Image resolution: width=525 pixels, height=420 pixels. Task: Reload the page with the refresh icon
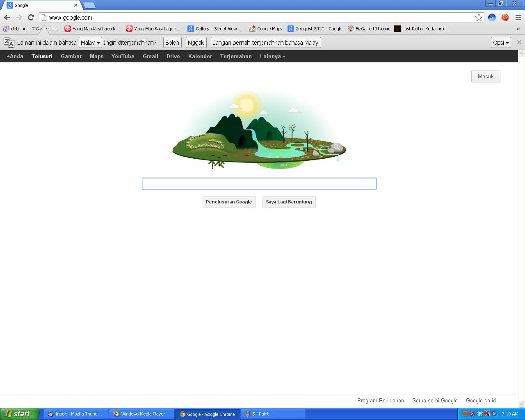(x=31, y=17)
